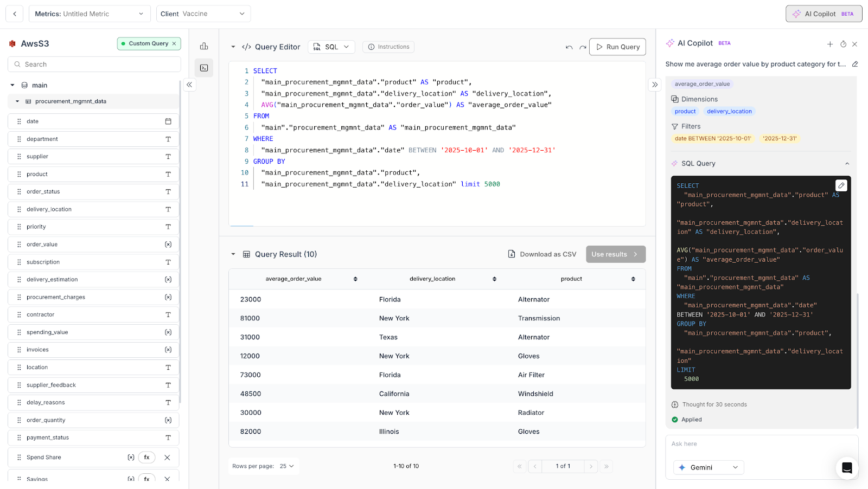Open the fx formula for Spend Share
The width and height of the screenshot is (868, 489).
pyautogui.click(x=146, y=457)
